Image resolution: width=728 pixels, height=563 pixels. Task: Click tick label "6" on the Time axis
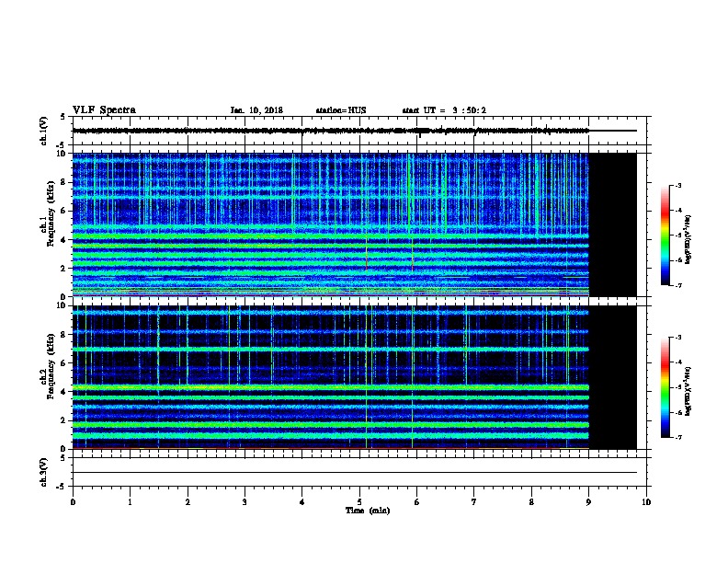pyautogui.click(x=416, y=502)
